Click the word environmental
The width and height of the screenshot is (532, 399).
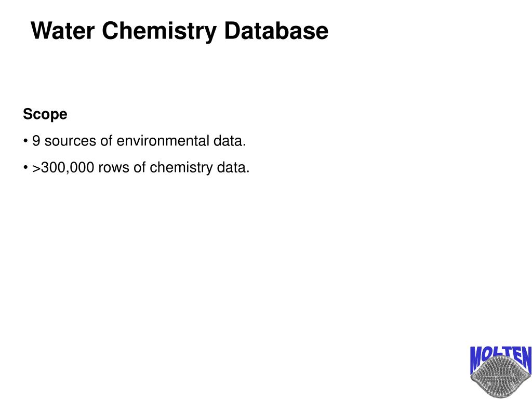point(163,141)
